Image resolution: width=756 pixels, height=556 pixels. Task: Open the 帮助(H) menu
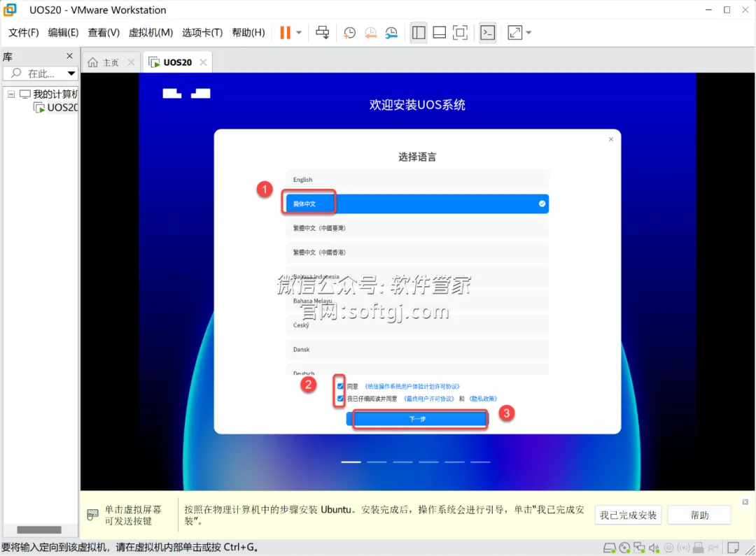pyautogui.click(x=248, y=32)
